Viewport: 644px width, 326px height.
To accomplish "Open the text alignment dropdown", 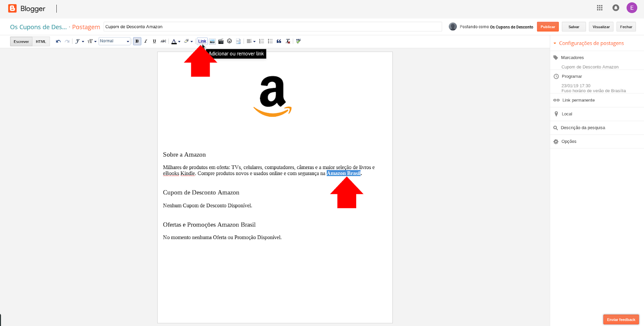I will [251, 41].
